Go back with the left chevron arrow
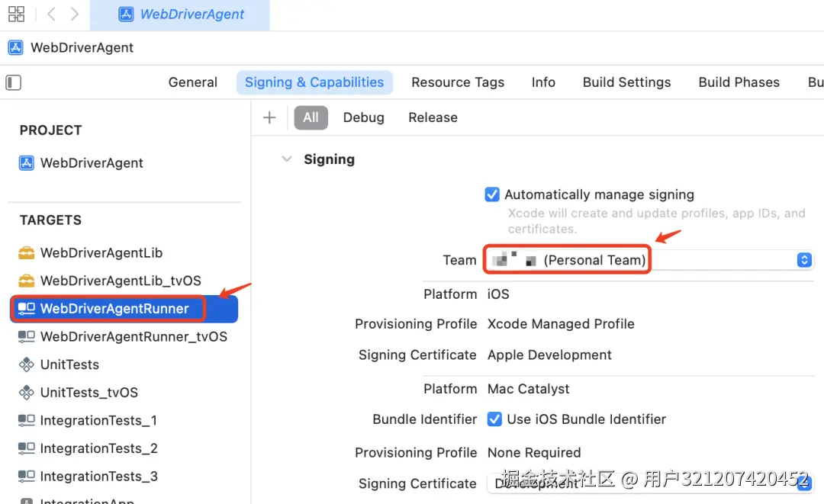Image resolution: width=824 pixels, height=504 pixels. 51,14
